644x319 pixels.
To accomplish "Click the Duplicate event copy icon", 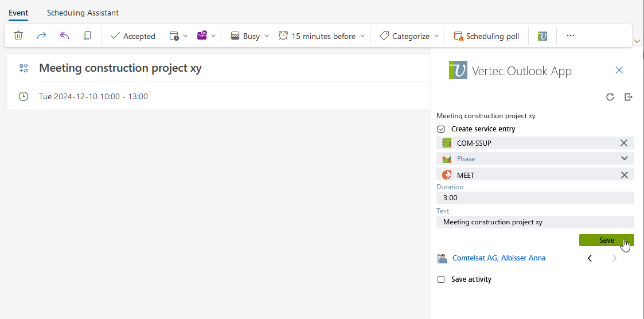I will (87, 36).
